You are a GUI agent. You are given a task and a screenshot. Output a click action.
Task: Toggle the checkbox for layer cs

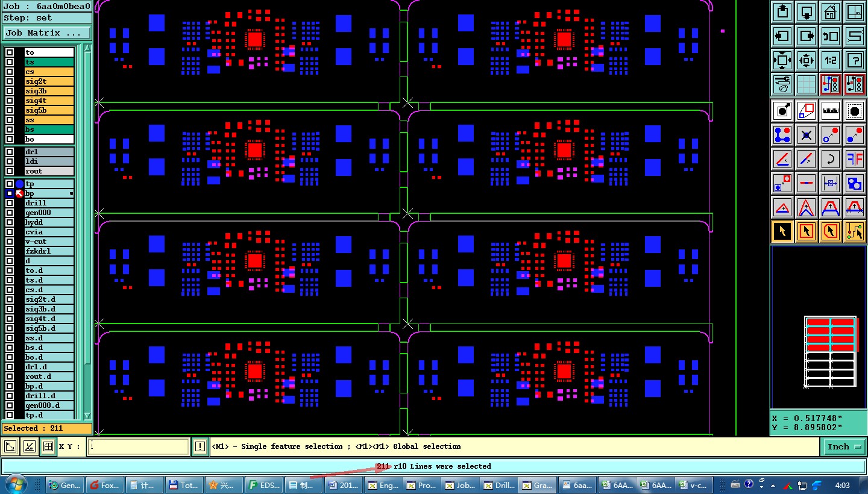[x=9, y=72]
